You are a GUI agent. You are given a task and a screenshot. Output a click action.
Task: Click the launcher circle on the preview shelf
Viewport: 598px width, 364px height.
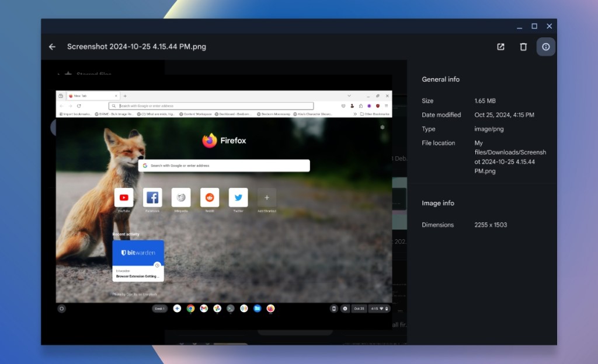tap(61, 309)
